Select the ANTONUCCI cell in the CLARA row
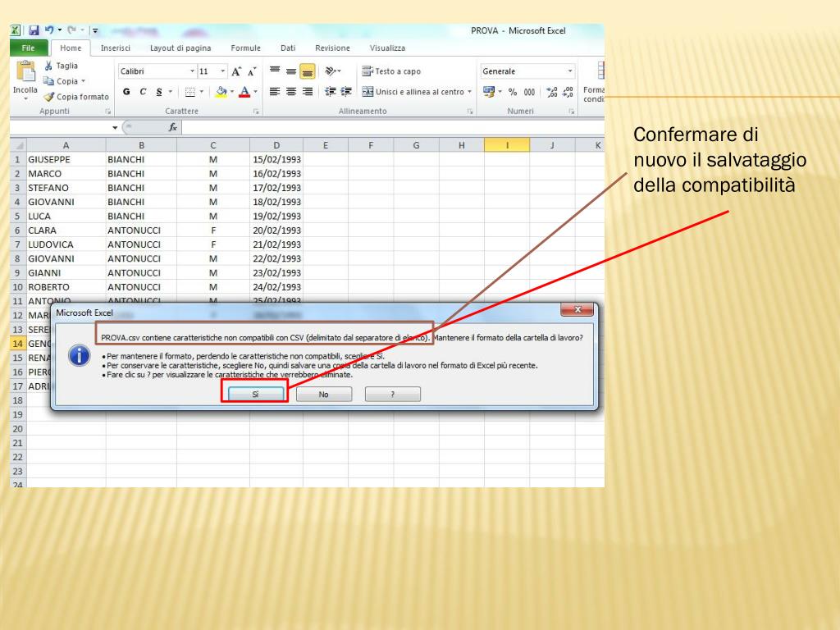The width and height of the screenshot is (840, 630). pyautogui.click(x=141, y=231)
